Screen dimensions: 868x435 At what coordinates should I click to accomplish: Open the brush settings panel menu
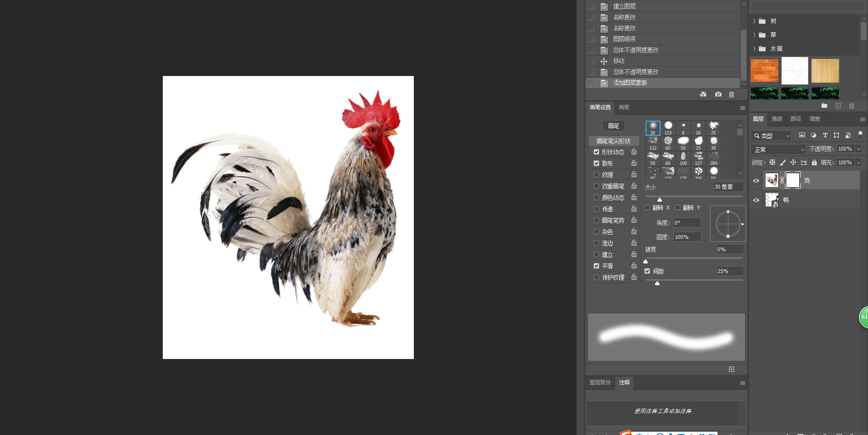coord(743,108)
